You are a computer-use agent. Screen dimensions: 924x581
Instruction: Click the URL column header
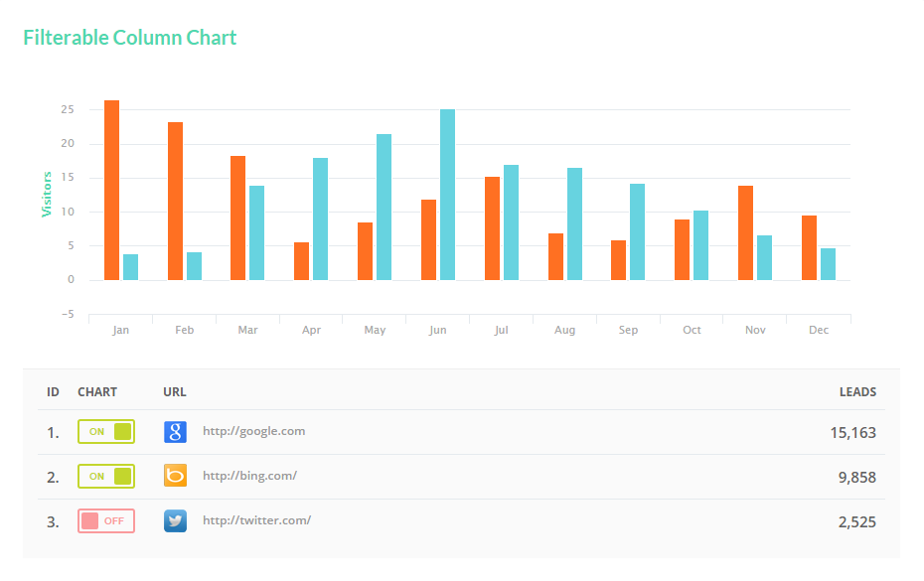click(175, 392)
